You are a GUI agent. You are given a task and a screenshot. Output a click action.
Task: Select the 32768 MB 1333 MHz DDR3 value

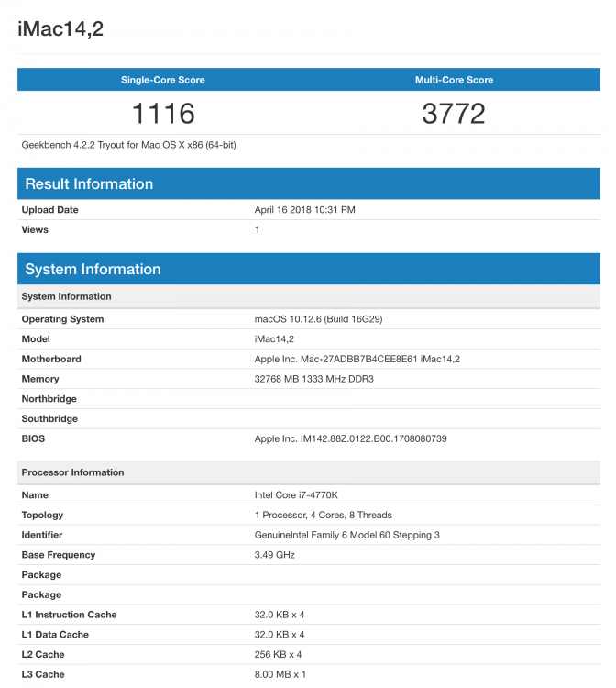(x=313, y=379)
